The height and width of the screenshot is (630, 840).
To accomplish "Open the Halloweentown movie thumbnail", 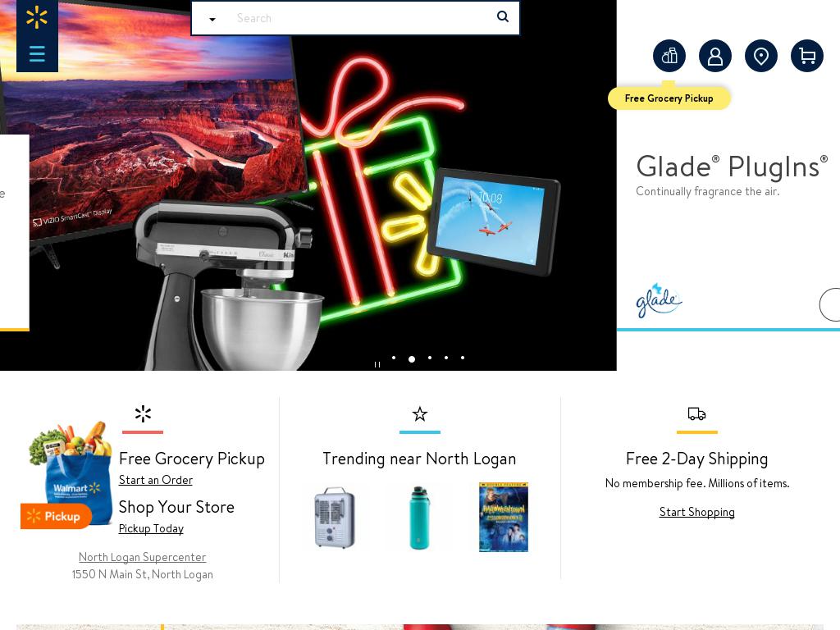I will click(x=504, y=517).
